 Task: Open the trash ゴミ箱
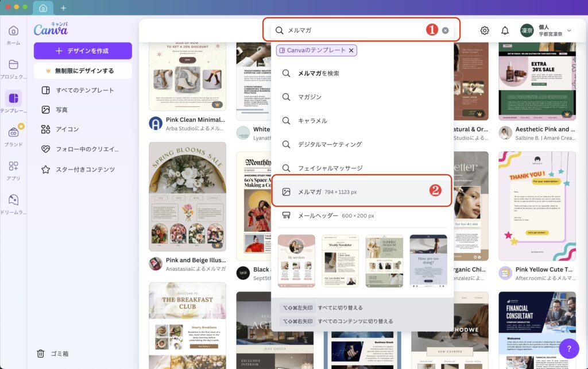pyautogui.click(x=52, y=353)
